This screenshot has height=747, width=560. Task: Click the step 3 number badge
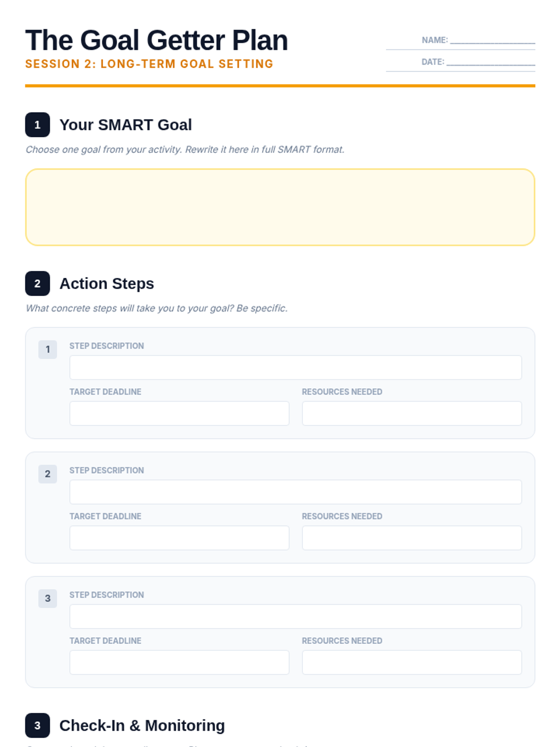[x=48, y=598]
